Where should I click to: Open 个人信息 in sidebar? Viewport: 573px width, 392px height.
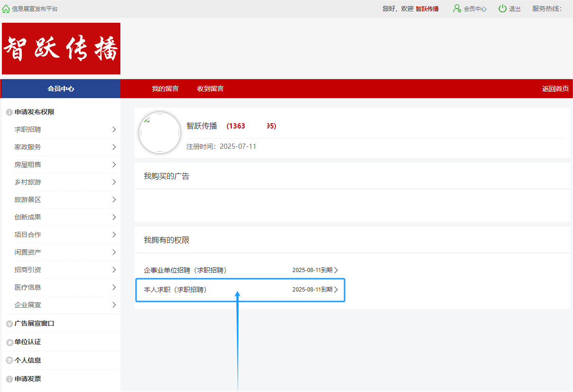(28, 361)
